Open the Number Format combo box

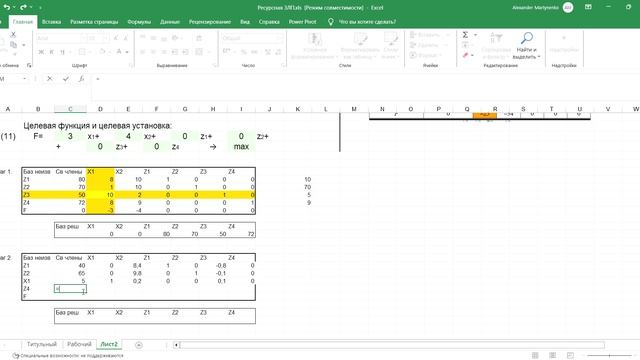click(252, 38)
